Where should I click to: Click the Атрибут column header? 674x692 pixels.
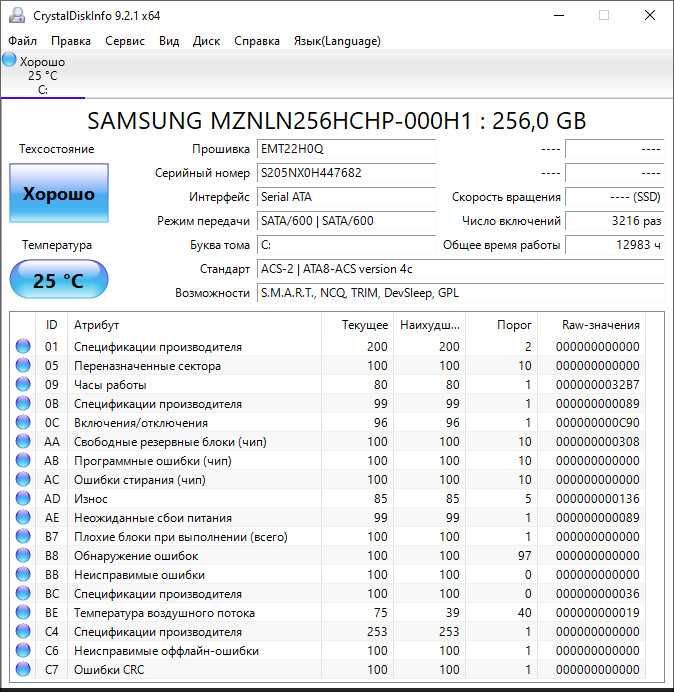(194, 325)
